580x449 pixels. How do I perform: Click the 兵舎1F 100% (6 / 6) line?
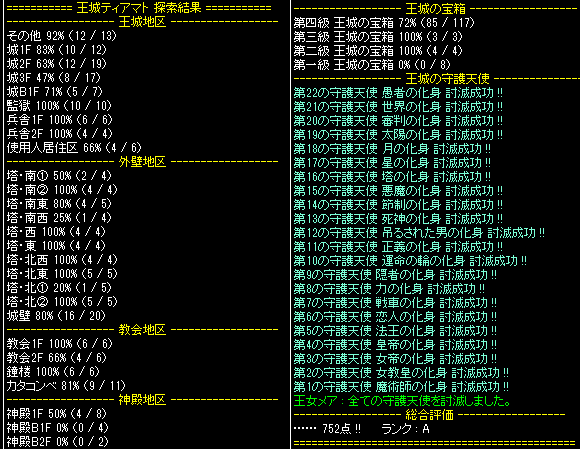tap(59, 120)
